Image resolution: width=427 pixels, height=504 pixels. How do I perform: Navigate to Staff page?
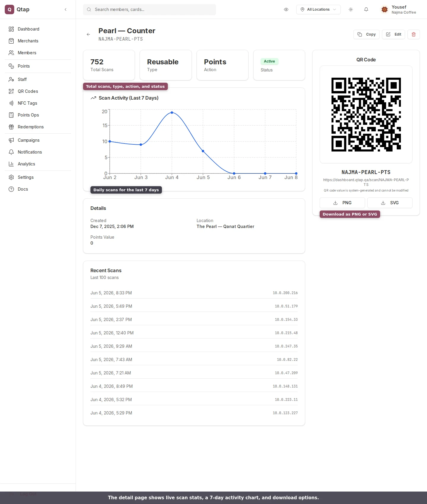click(x=38, y=79)
